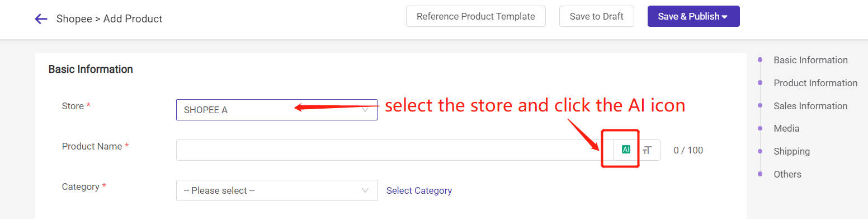Go back using the purple arrow icon
The width and height of the screenshot is (868, 219).
(x=41, y=19)
